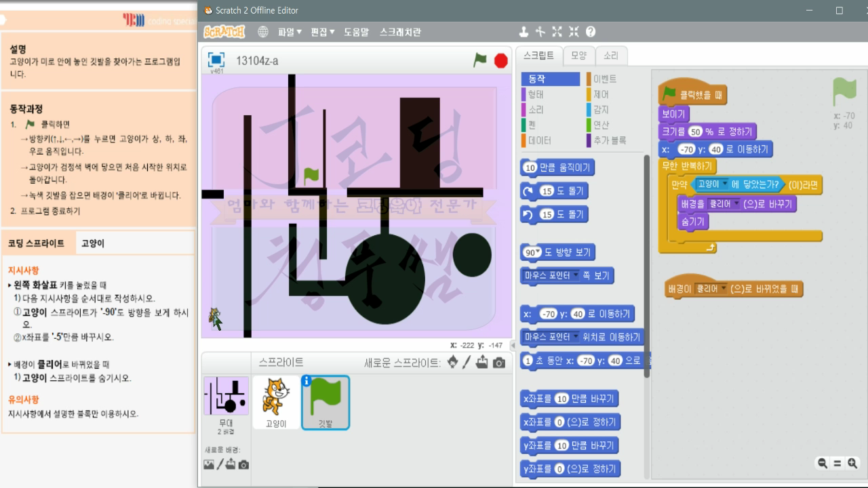This screenshot has width=868, height=488.
Task: Switch to the 모양 tab
Action: 580,56
